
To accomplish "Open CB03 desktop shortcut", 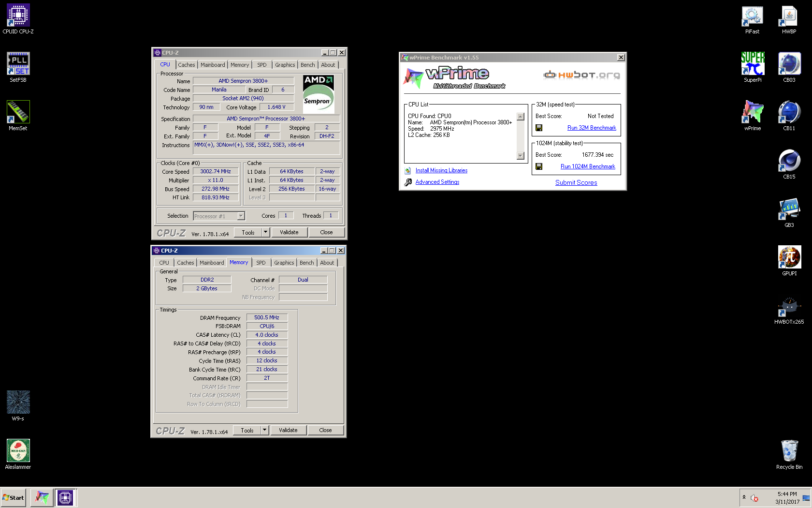I will coord(789,68).
